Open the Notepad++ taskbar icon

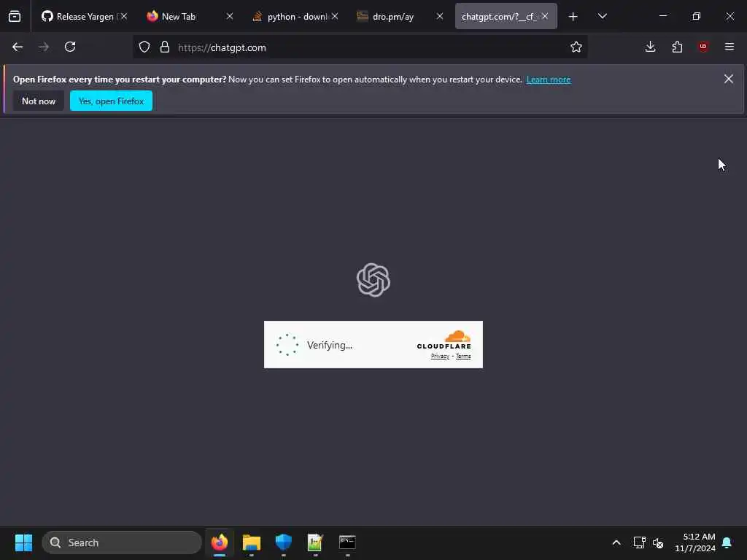(315, 542)
